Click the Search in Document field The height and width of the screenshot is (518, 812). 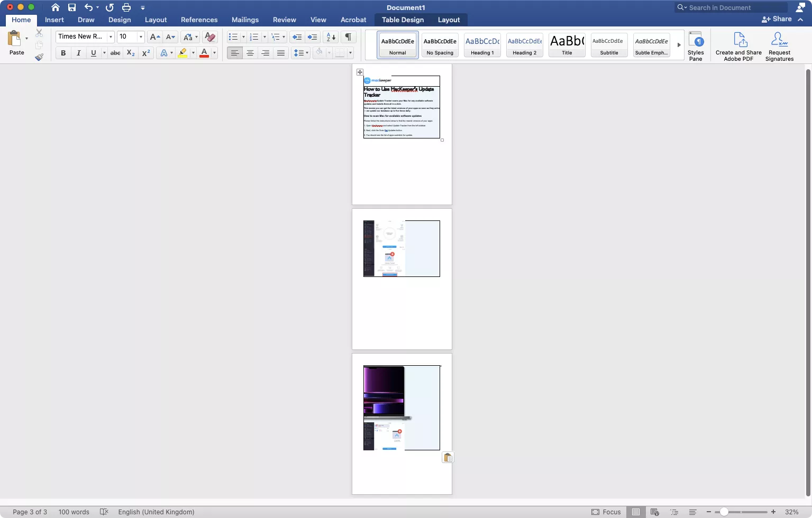point(735,7)
